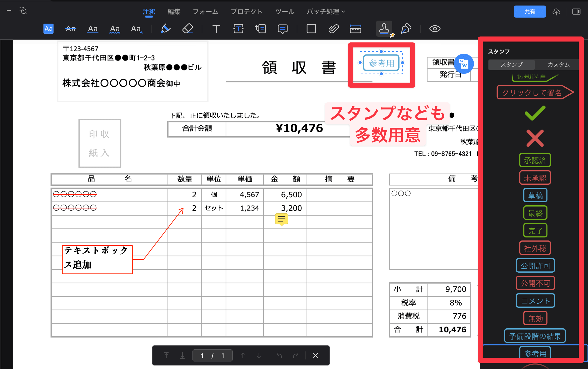Image resolution: width=588 pixels, height=369 pixels.
Task: Select the text callout tool
Action: point(261,29)
